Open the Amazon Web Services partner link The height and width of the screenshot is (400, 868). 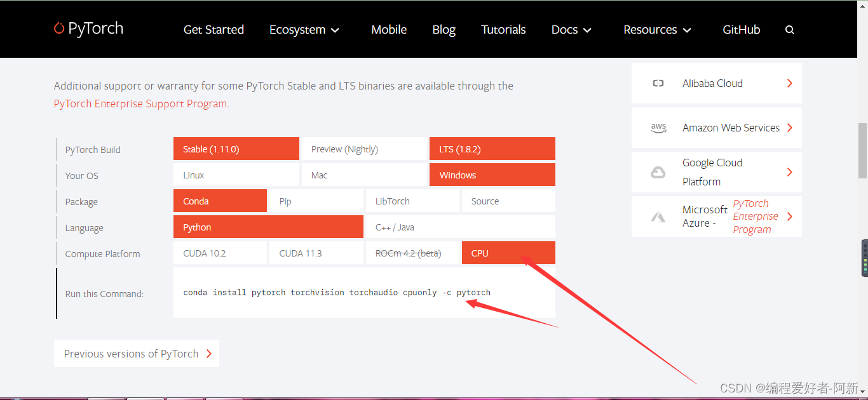coord(717,128)
